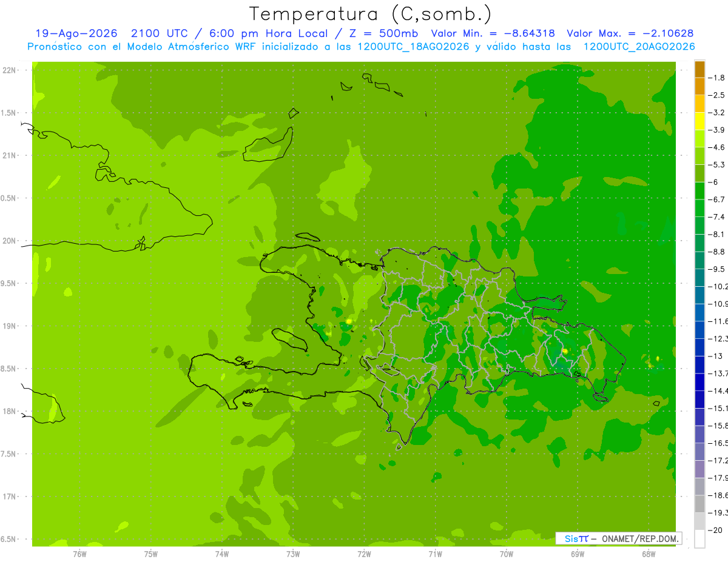The width and height of the screenshot is (728, 562).
Task: Click the '21N' latitude axis label
Action: point(8,156)
